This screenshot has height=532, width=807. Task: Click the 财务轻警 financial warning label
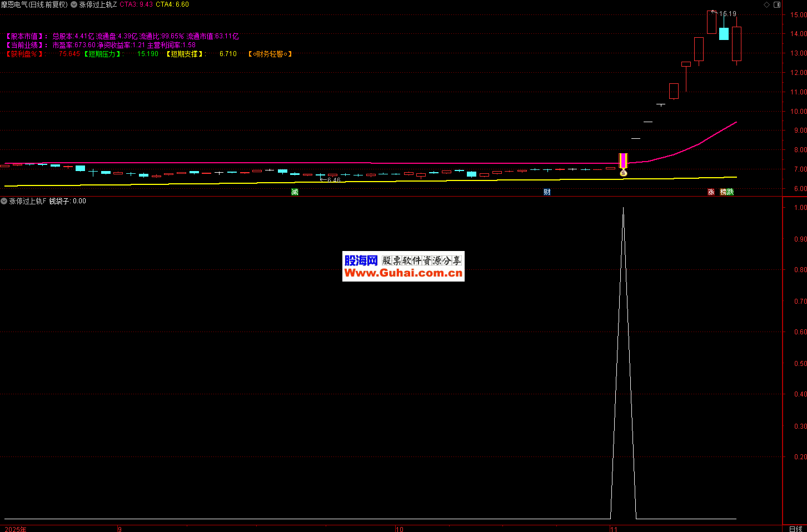point(270,54)
